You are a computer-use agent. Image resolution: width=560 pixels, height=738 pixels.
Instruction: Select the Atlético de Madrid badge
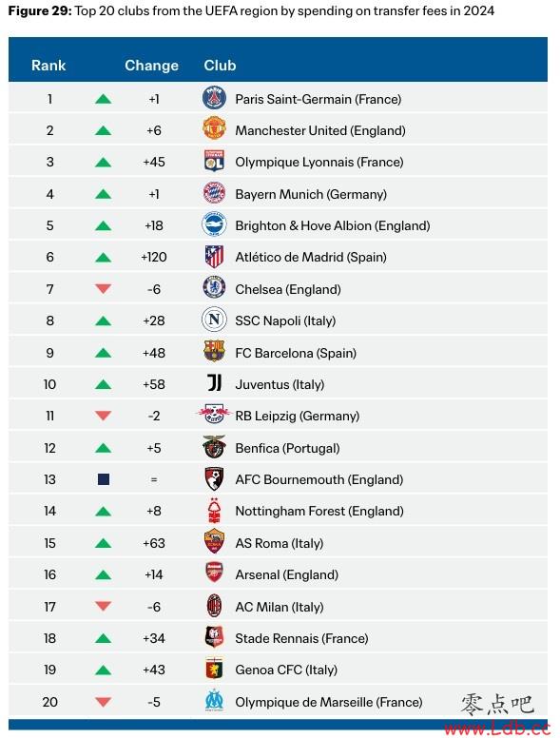click(214, 257)
